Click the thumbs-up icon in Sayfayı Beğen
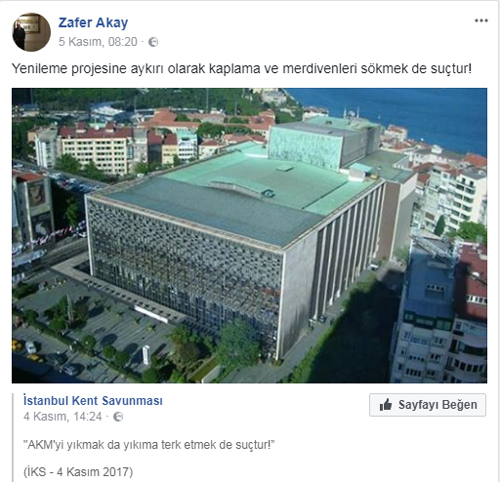 pyautogui.click(x=386, y=405)
